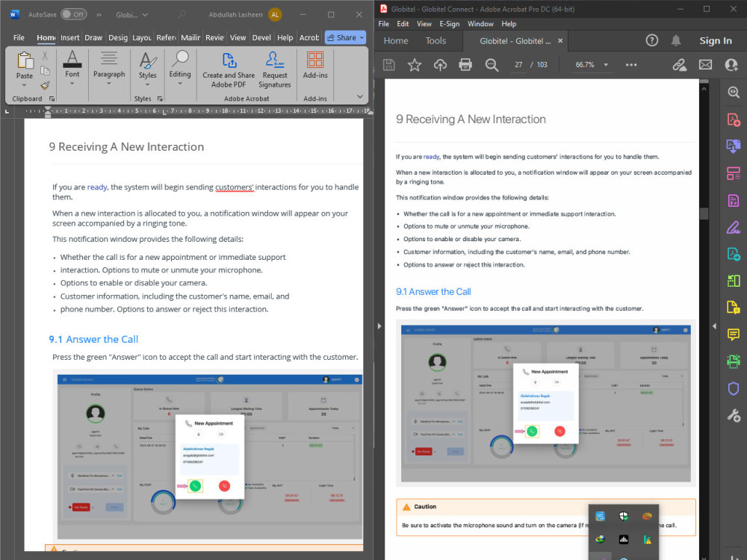The height and width of the screenshot is (560, 747).
Task: Open the Add-ins button in Word
Action: tap(315, 65)
